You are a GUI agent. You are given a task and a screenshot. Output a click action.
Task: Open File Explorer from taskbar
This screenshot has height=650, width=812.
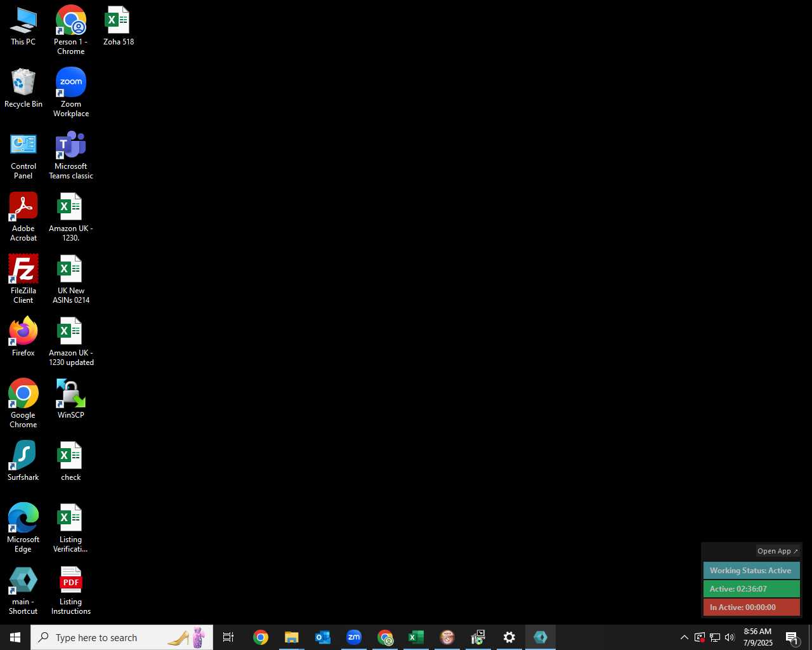pyautogui.click(x=292, y=637)
